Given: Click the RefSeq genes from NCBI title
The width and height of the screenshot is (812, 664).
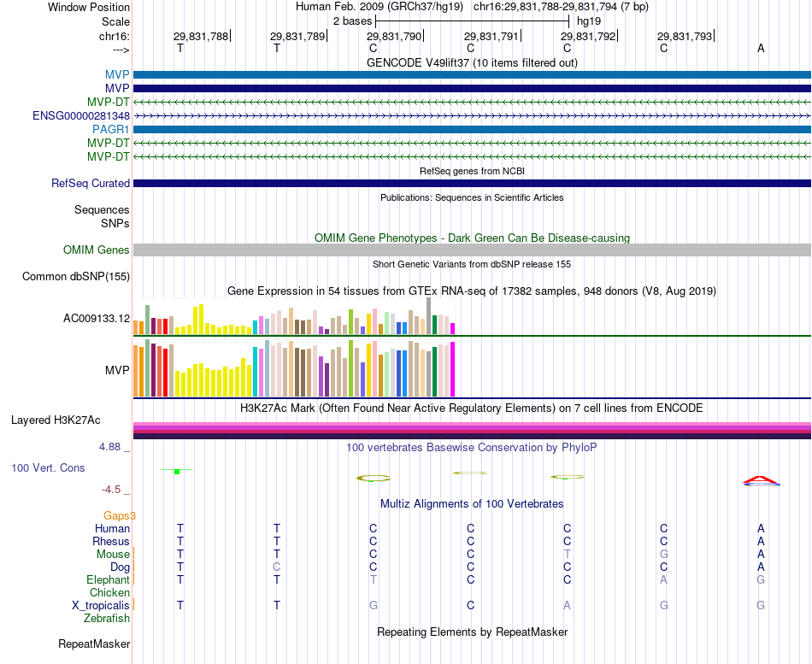Looking at the screenshot, I should point(472,171).
